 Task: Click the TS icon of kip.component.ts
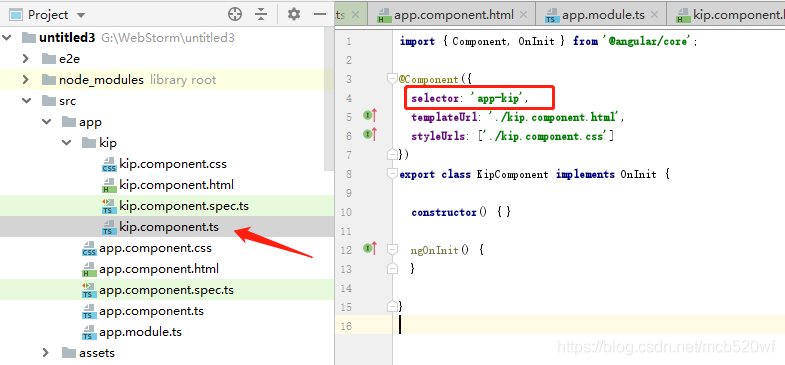coord(108,228)
